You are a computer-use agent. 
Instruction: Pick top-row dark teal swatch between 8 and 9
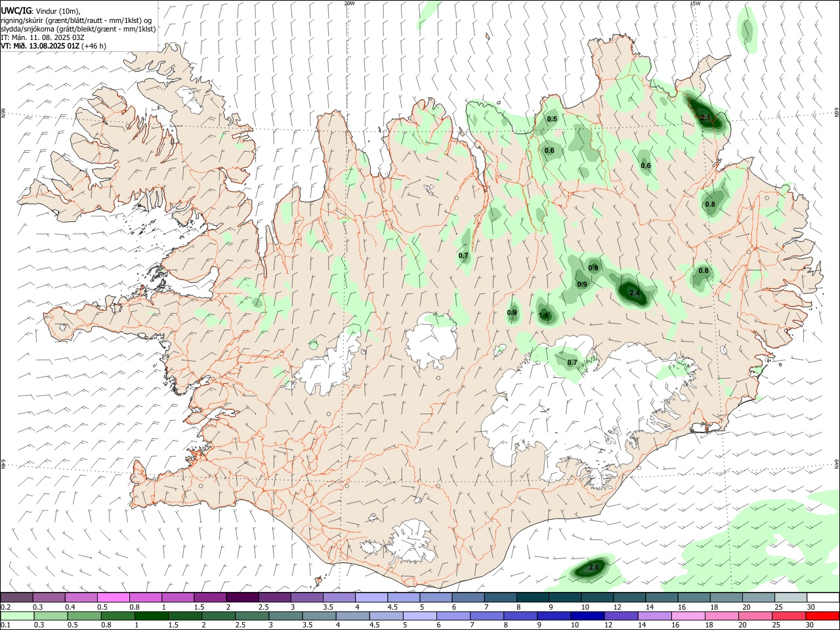[x=532, y=598]
